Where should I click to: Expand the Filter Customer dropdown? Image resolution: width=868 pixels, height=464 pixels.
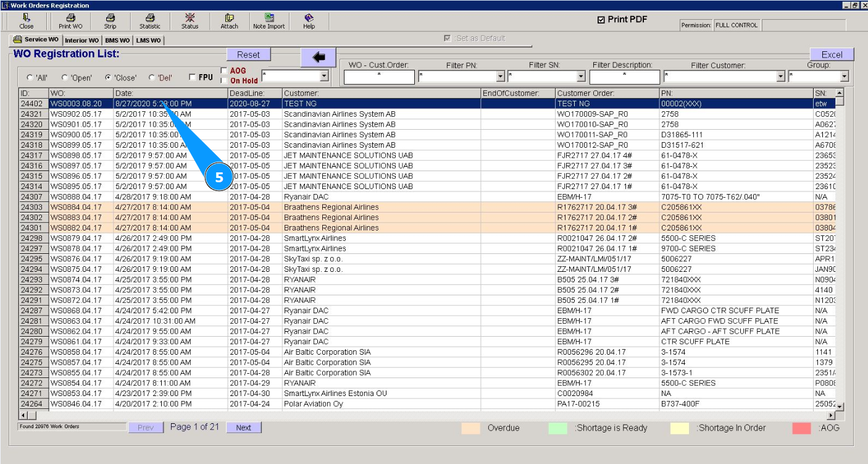point(781,77)
